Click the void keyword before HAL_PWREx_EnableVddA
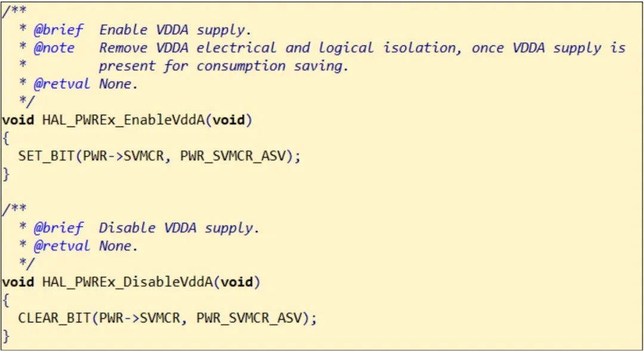This screenshot has width=644, height=351. click(x=18, y=120)
